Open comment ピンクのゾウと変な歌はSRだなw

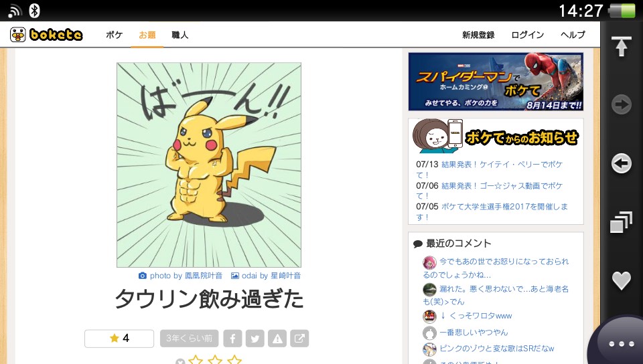tap(496, 349)
